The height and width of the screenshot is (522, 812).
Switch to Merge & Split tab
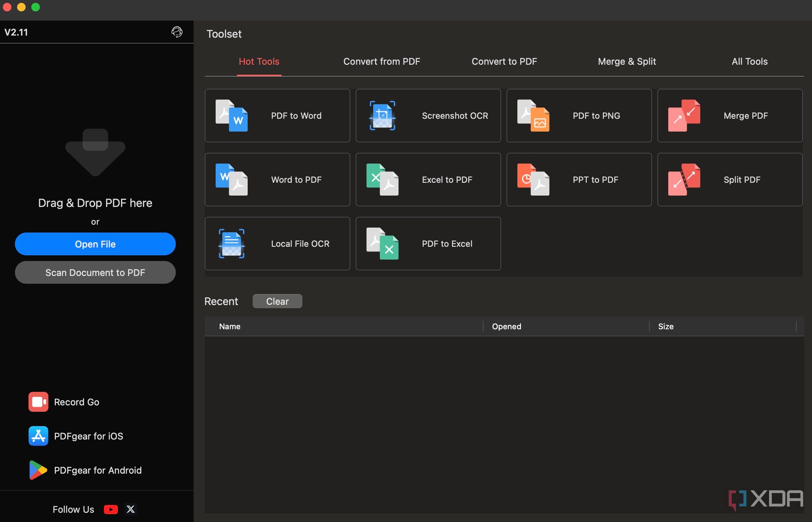pyautogui.click(x=627, y=62)
